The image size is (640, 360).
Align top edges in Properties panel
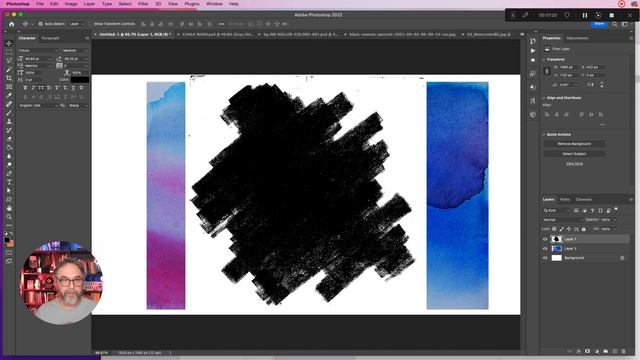[582, 115]
